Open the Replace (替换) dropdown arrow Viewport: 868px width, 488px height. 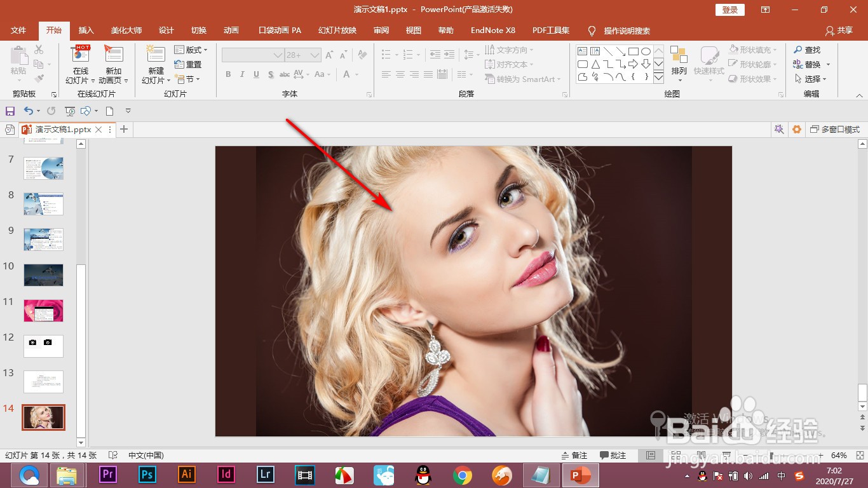coord(828,64)
